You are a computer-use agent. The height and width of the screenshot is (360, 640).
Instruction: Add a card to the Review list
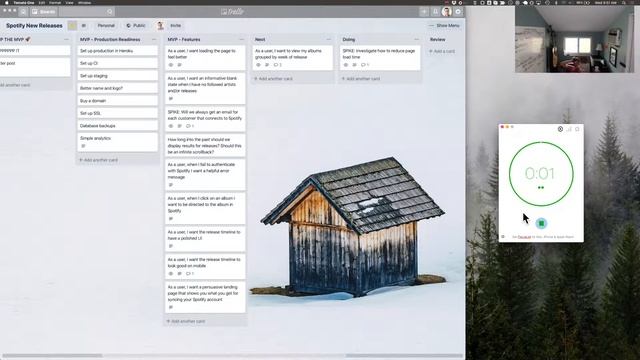click(442, 51)
